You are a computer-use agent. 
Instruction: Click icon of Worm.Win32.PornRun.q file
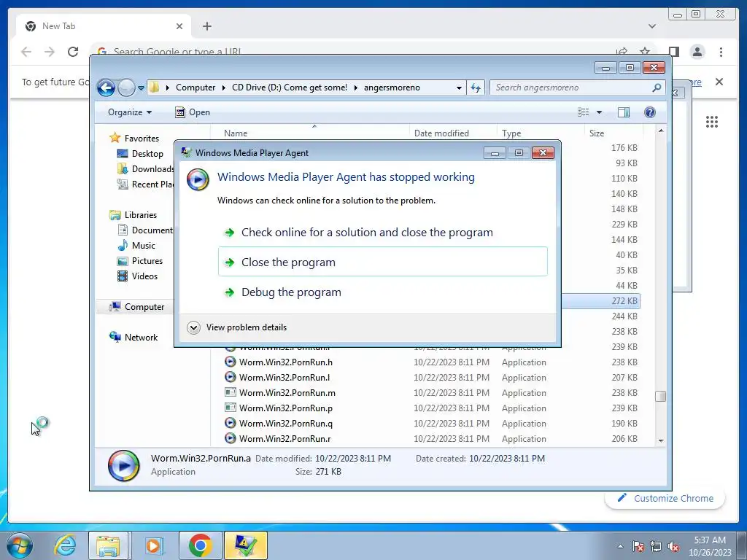(x=230, y=423)
